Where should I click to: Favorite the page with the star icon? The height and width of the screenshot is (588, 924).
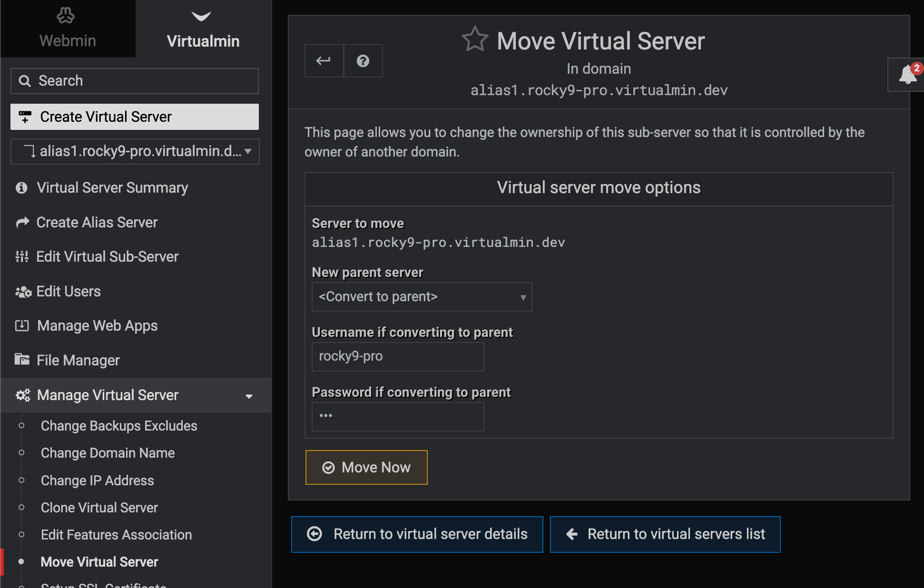[x=475, y=39]
